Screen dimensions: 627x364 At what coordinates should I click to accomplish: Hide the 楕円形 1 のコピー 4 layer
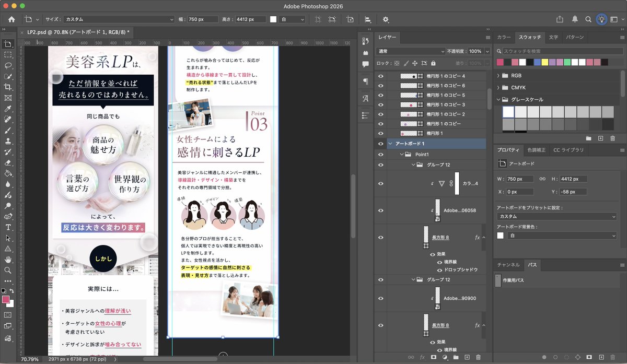[381, 77]
